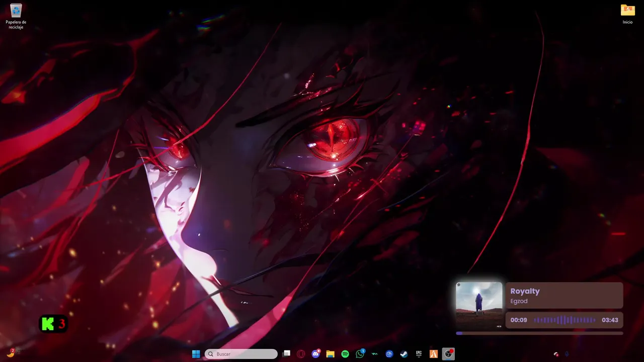Open the blue circular camera app icon
This screenshot has height=362, width=644.
pyautogui.click(x=389, y=354)
